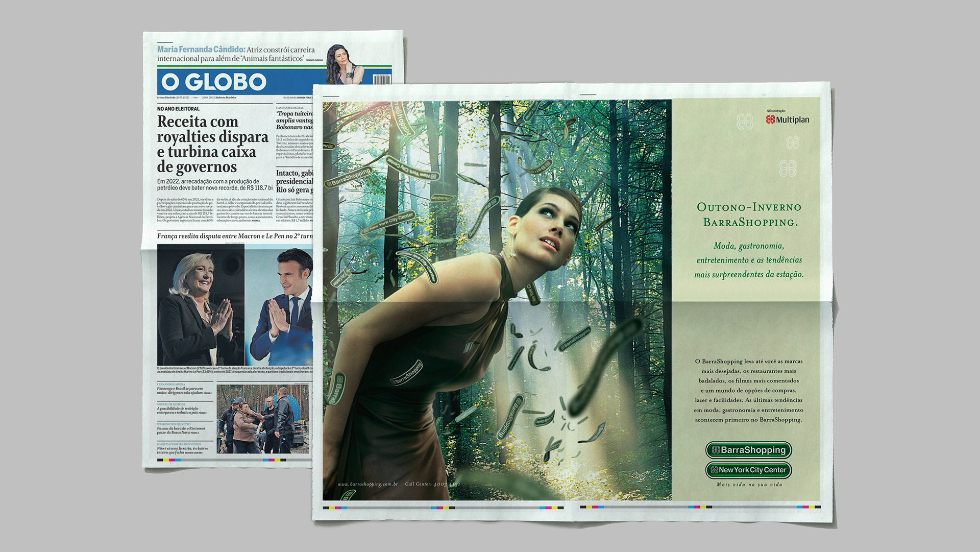
Task: Click the New York City Center badge logo
Action: coord(748,470)
